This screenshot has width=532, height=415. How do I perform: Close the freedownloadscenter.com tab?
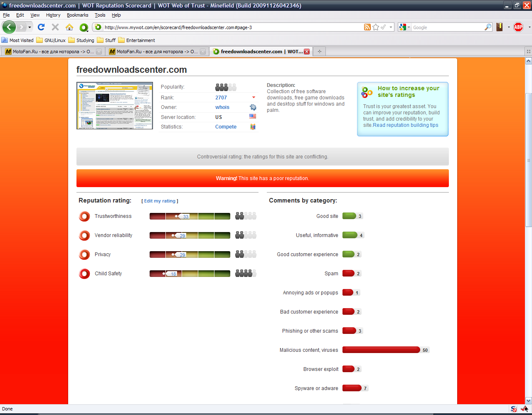307,52
